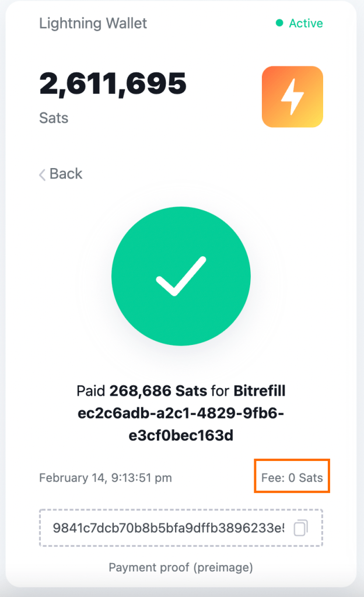The width and height of the screenshot is (364, 597).
Task: Click the Fee: 0 Sats label
Action: click(x=292, y=477)
